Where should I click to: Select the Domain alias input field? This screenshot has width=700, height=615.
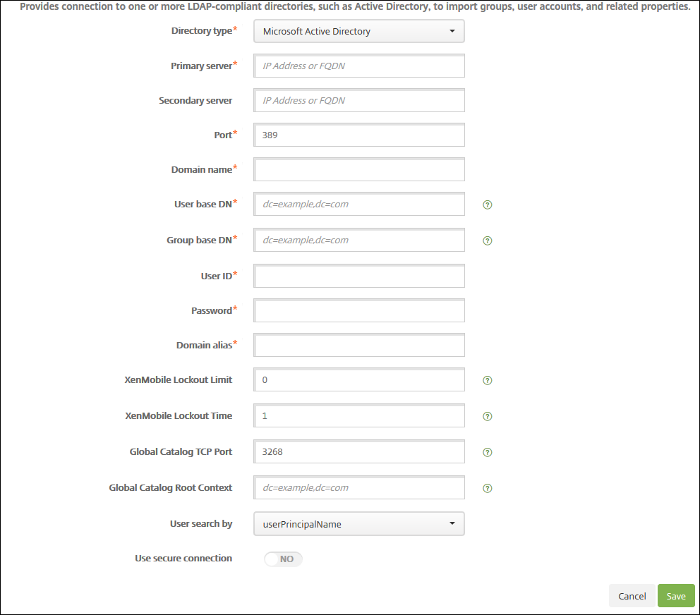(358, 346)
